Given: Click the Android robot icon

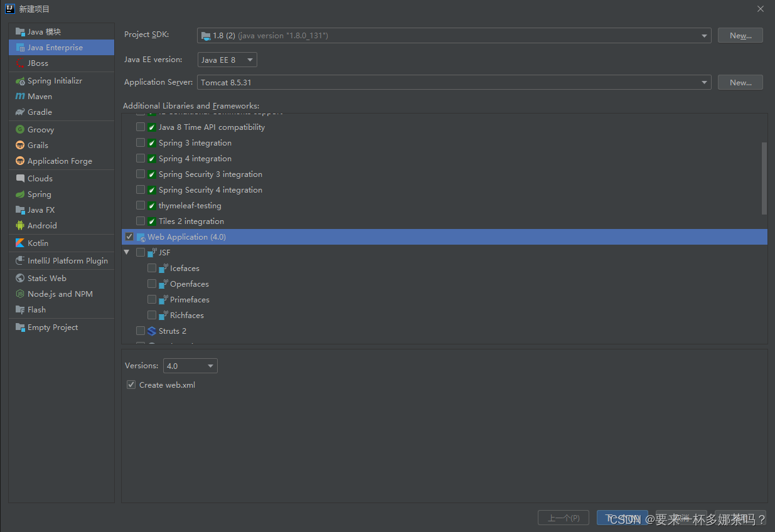Looking at the screenshot, I should 20,226.
